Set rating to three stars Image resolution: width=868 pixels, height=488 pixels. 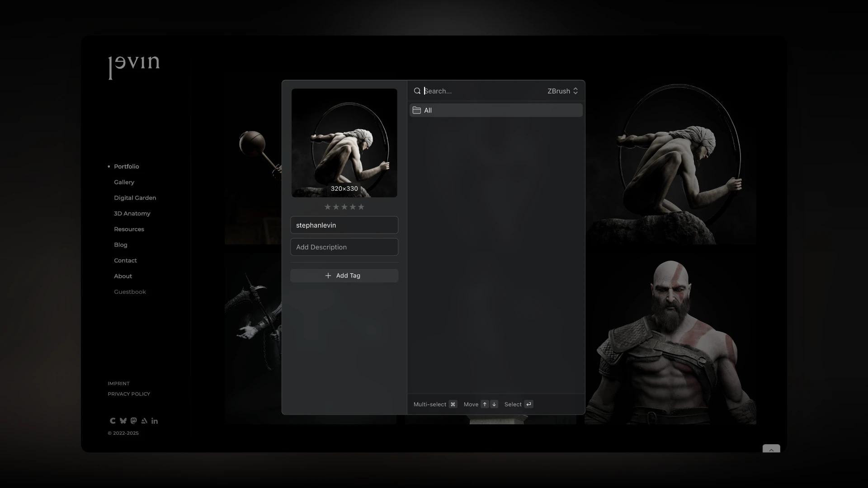(x=344, y=207)
